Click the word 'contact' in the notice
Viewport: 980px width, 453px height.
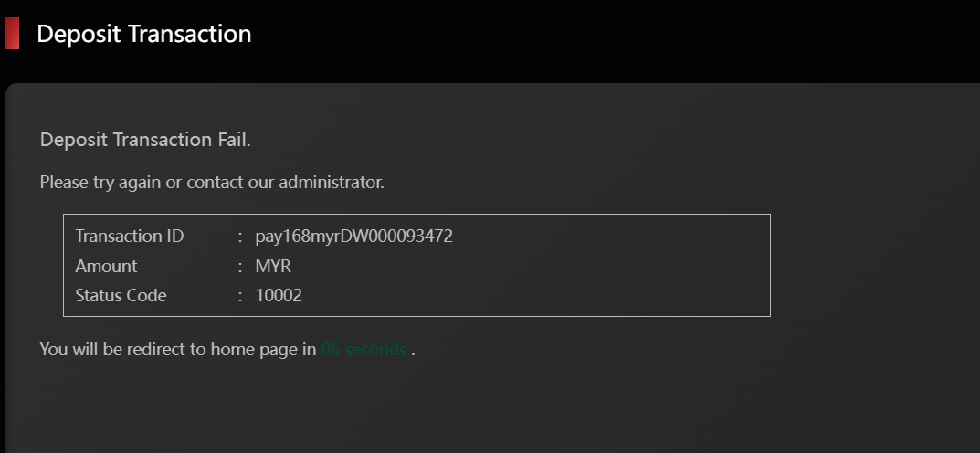(x=215, y=182)
